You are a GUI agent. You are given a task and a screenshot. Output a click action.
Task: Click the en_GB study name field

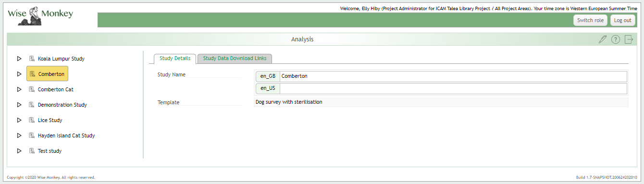click(x=453, y=76)
